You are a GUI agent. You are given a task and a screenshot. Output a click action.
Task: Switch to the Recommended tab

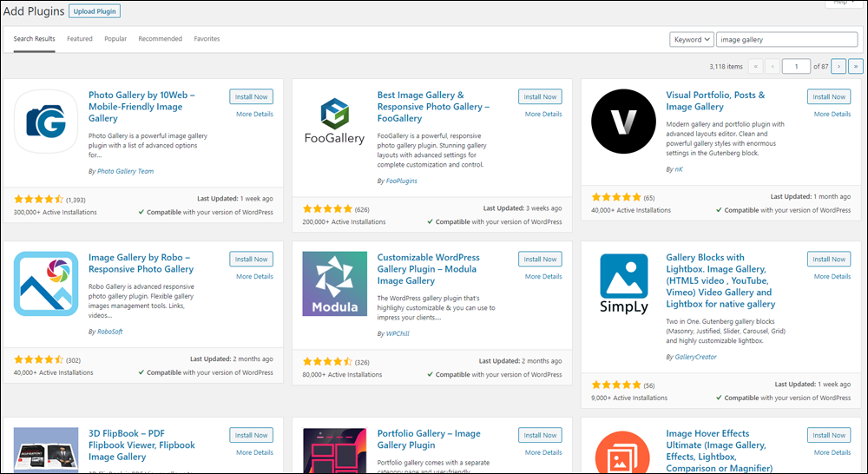160,39
